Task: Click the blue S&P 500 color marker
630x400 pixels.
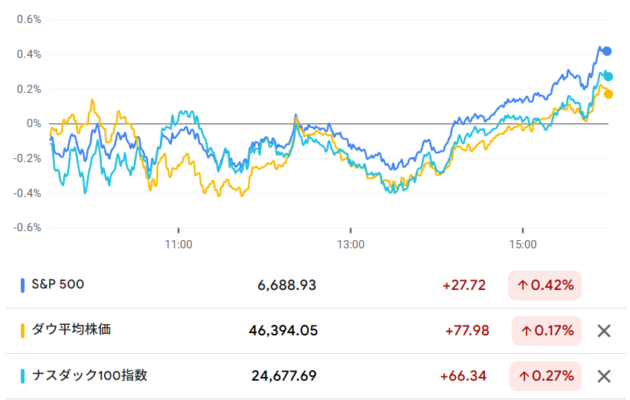Action: [x=23, y=285]
